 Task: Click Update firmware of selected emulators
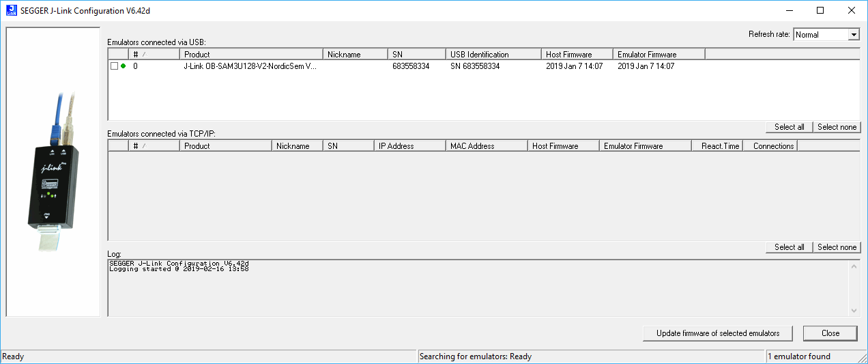[718, 333]
